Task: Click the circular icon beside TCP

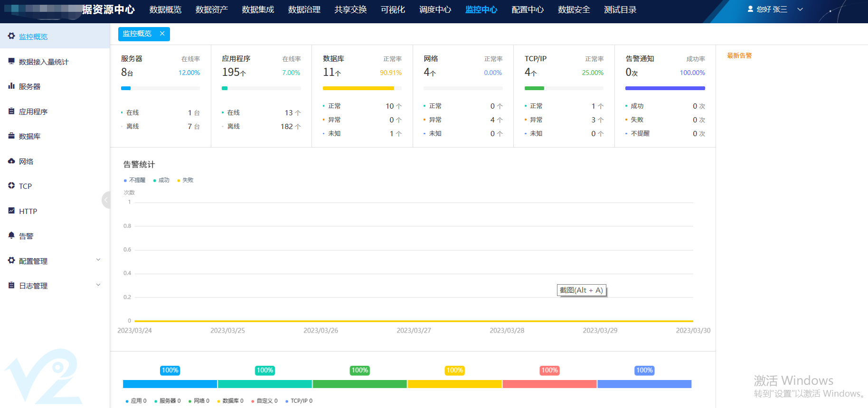Action: [11, 185]
